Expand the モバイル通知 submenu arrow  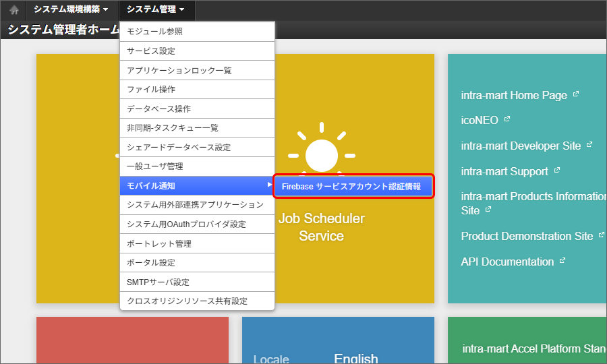[269, 185]
